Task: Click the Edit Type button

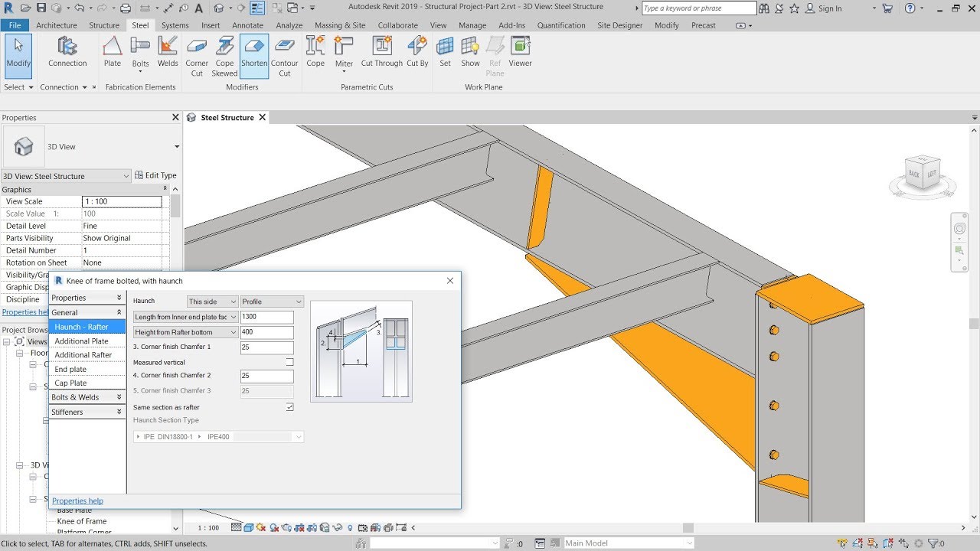Action: 155,175
